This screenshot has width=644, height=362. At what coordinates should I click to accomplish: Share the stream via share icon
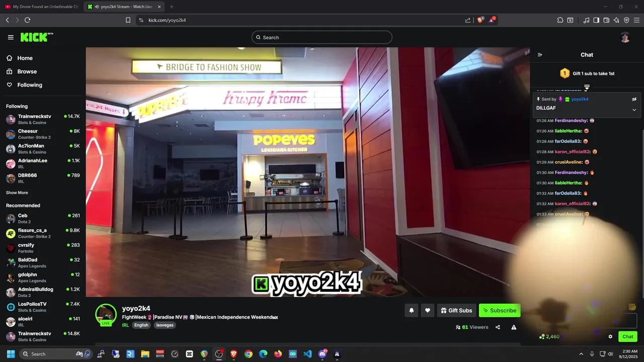point(498,327)
